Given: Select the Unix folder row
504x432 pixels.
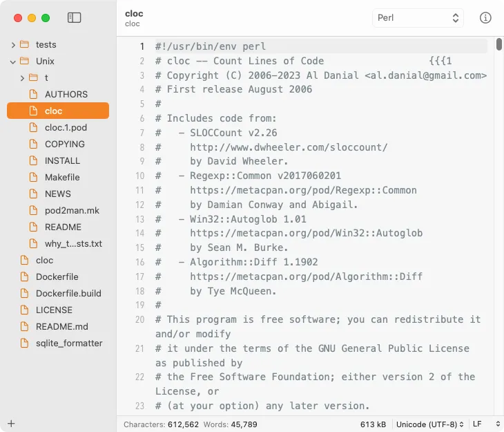Looking at the screenshot, I should pyautogui.click(x=58, y=61).
